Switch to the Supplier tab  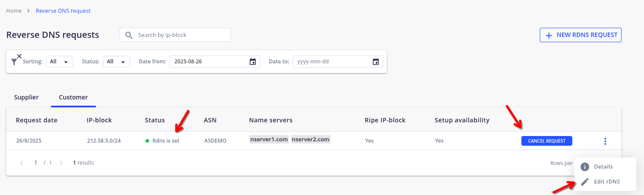(26, 97)
